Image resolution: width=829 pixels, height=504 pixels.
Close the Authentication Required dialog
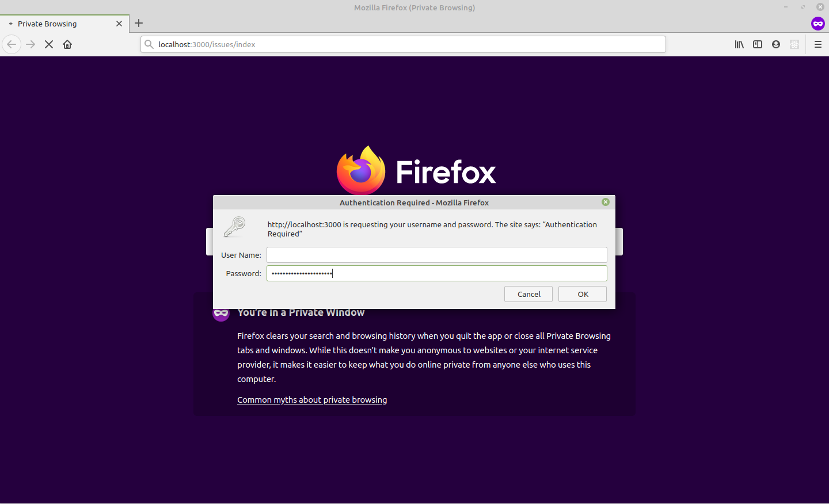605,202
